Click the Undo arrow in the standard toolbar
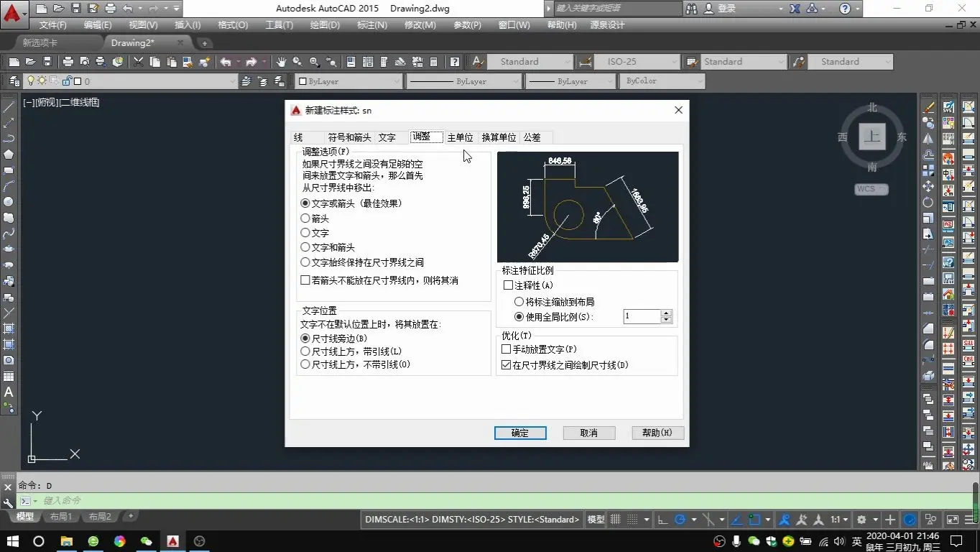The height and width of the screenshot is (552, 980). pyautogui.click(x=225, y=62)
